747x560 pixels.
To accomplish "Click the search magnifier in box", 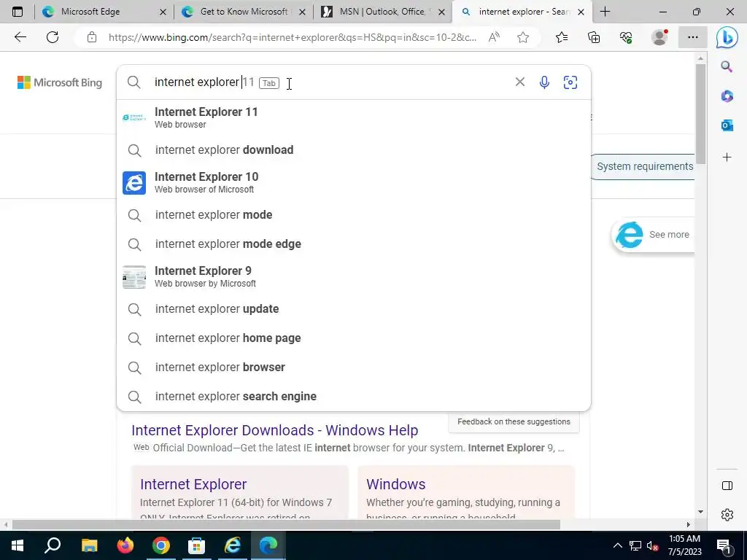I will [x=134, y=82].
